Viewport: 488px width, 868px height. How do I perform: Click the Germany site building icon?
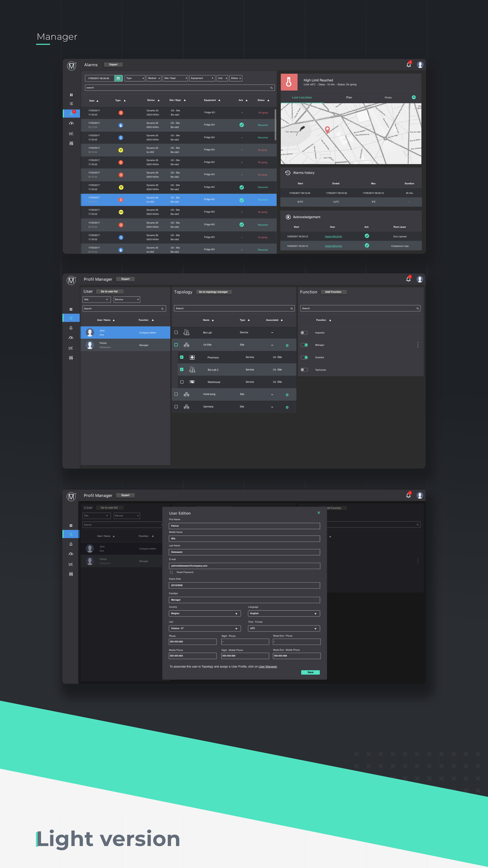pos(186,407)
